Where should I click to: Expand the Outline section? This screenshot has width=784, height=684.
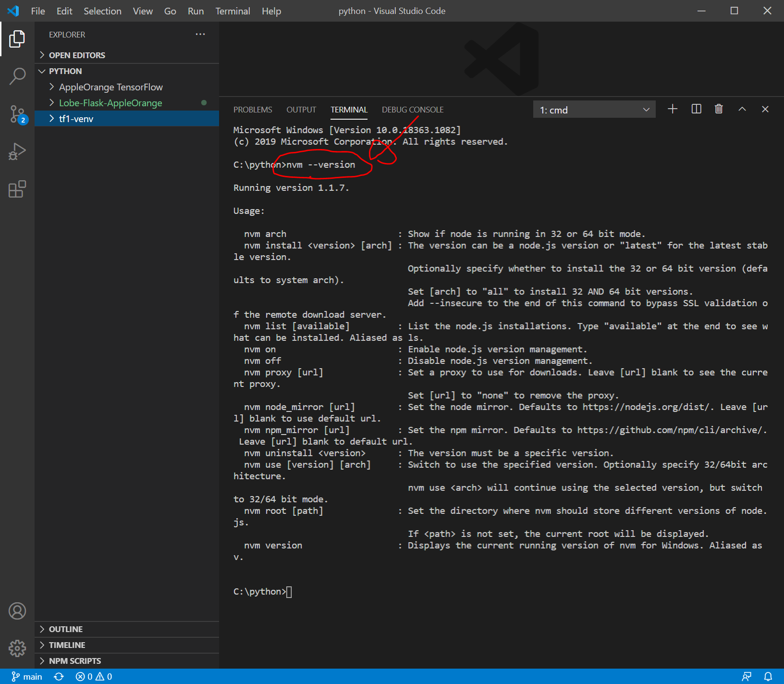[127, 629]
